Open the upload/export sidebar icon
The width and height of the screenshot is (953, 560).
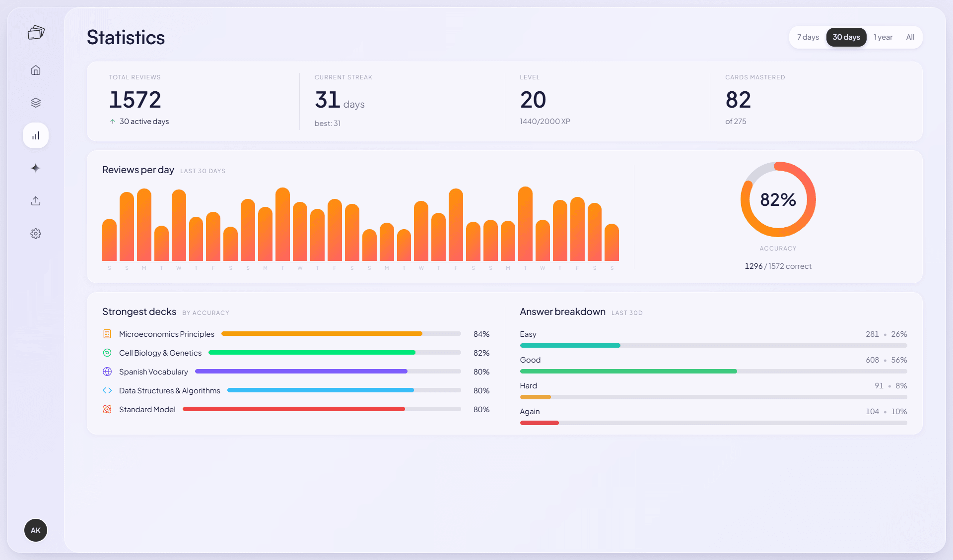(x=36, y=201)
